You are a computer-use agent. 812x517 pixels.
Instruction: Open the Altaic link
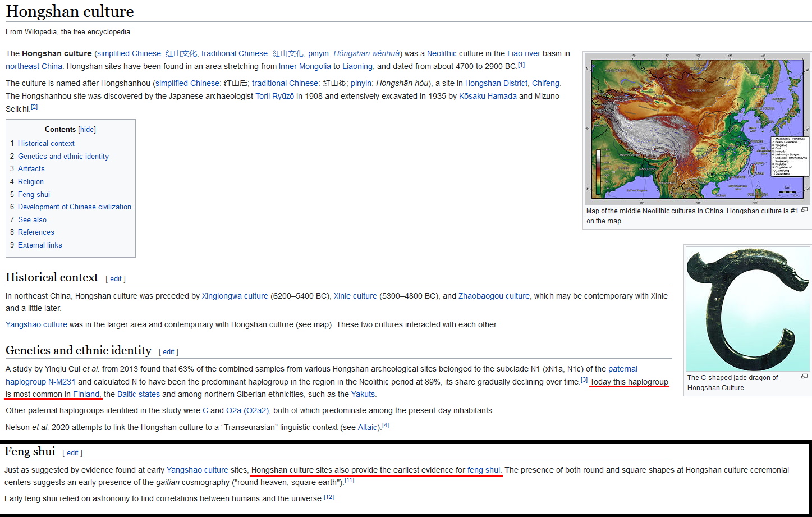pos(368,428)
